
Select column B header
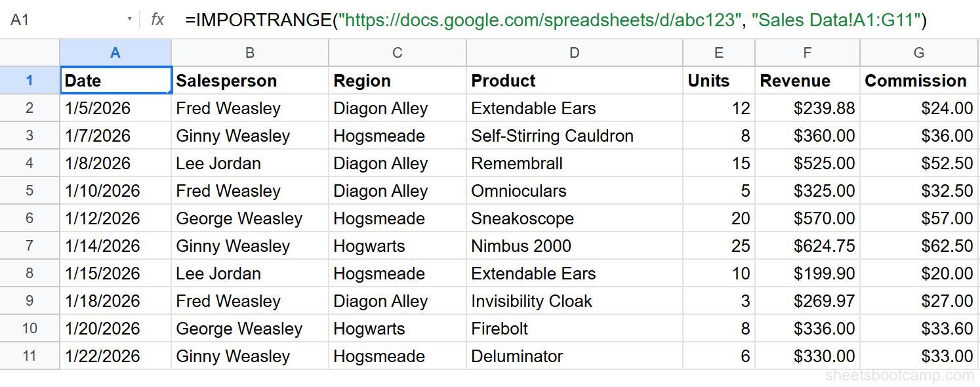click(249, 52)
